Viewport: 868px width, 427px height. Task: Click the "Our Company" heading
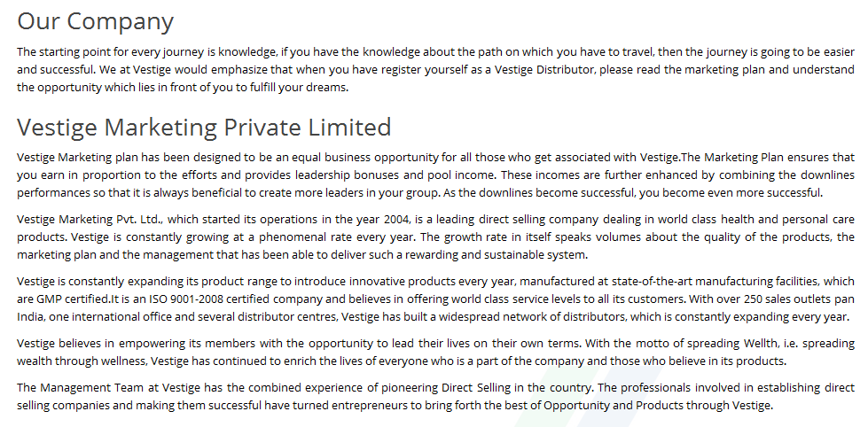pyautogui.click(x=95, y=21)
